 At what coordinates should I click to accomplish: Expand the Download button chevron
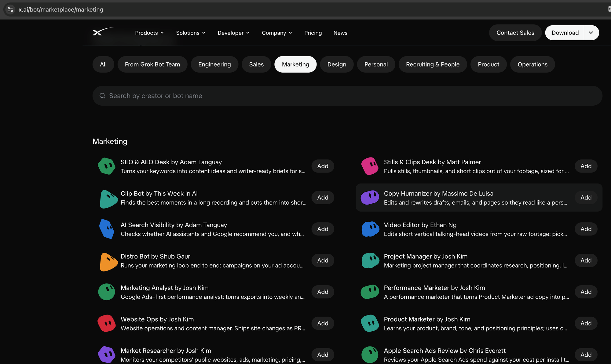pyautogui.click(x=591, y=33)
